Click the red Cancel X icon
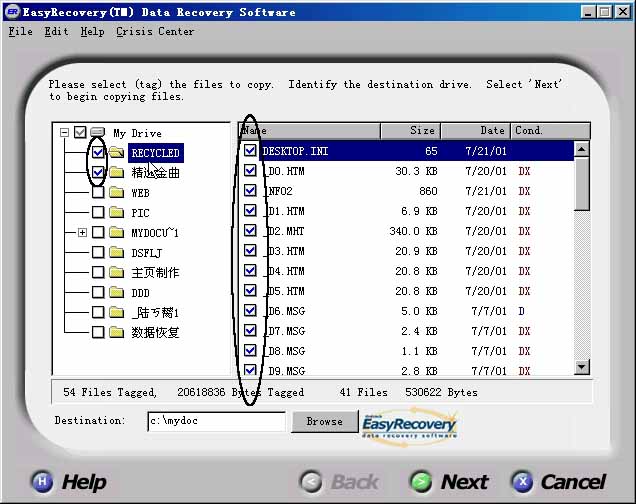This screenshot has height=504, width=636. (522, 482)
